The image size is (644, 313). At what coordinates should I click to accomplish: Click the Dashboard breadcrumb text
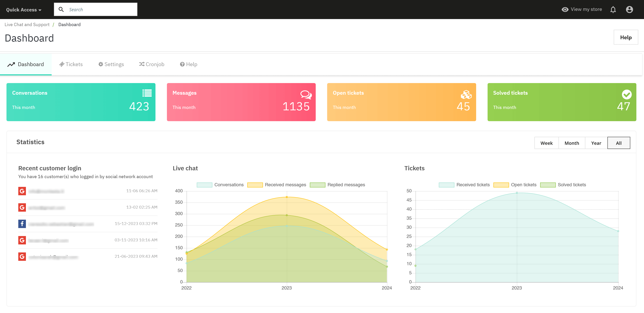pyautogui.click(x=70, y=25)
